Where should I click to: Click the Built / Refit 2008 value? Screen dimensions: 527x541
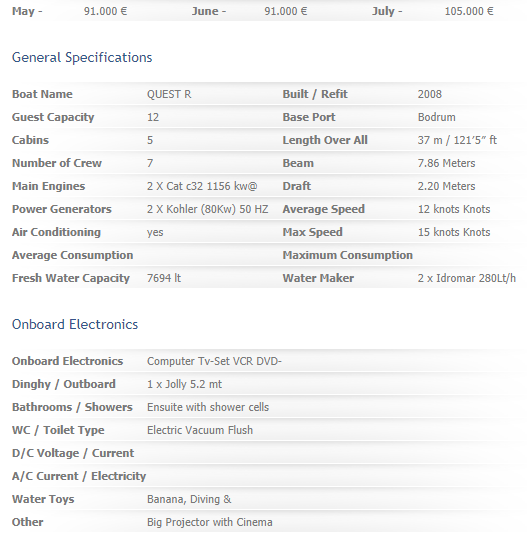coord(430,94)
